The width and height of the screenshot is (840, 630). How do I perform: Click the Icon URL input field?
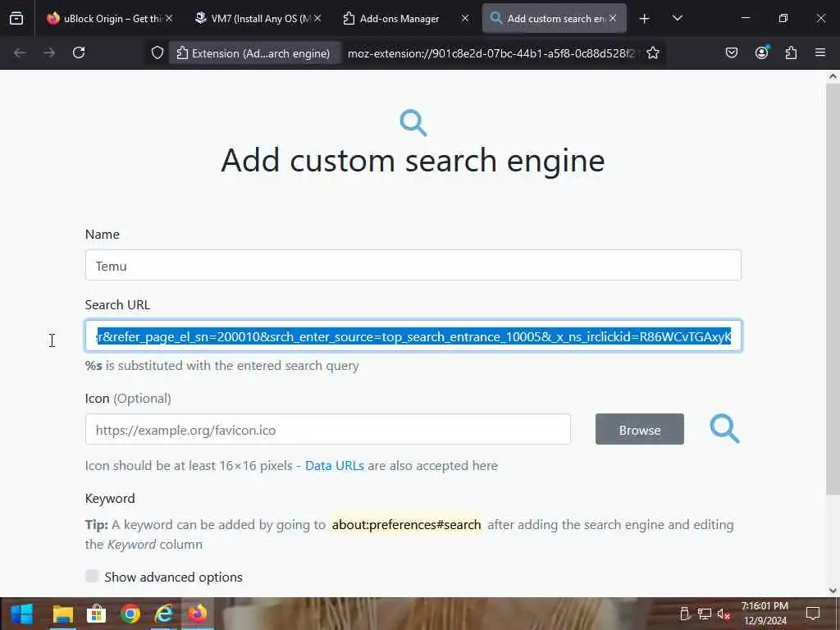pos(328,430)
